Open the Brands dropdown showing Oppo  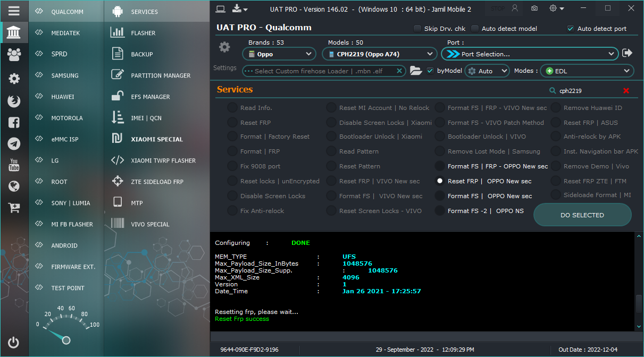pos(279,54)
